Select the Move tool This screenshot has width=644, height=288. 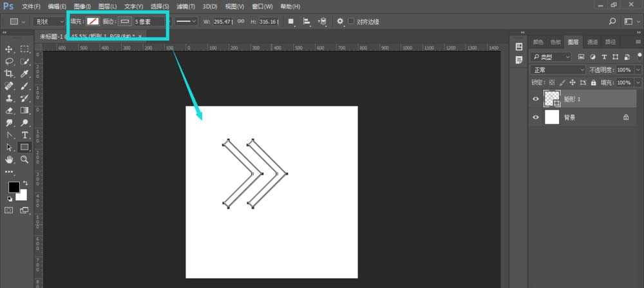[x=10, y=50]
